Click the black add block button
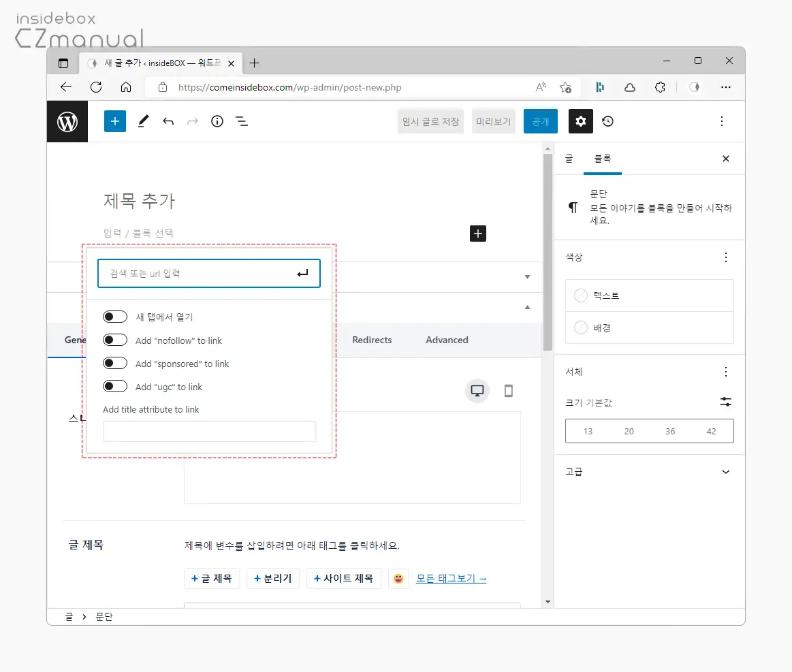792x672 pixels. click(478, 234)
